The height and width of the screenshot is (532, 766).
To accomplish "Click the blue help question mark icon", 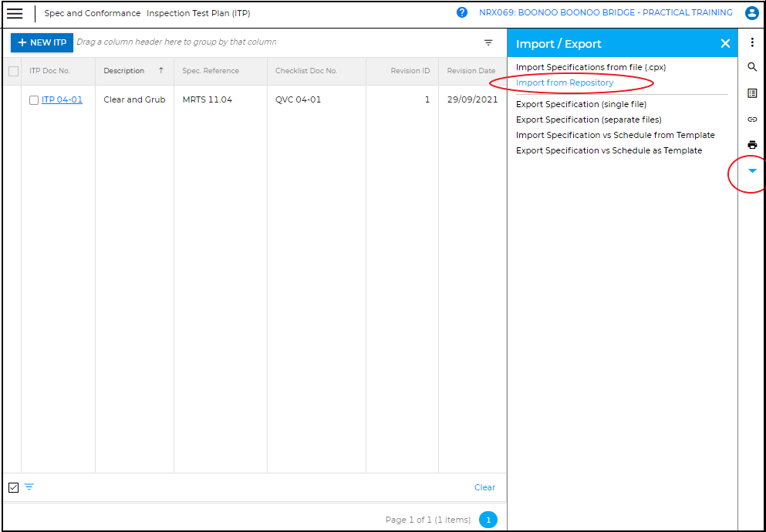I will point(462,13).
